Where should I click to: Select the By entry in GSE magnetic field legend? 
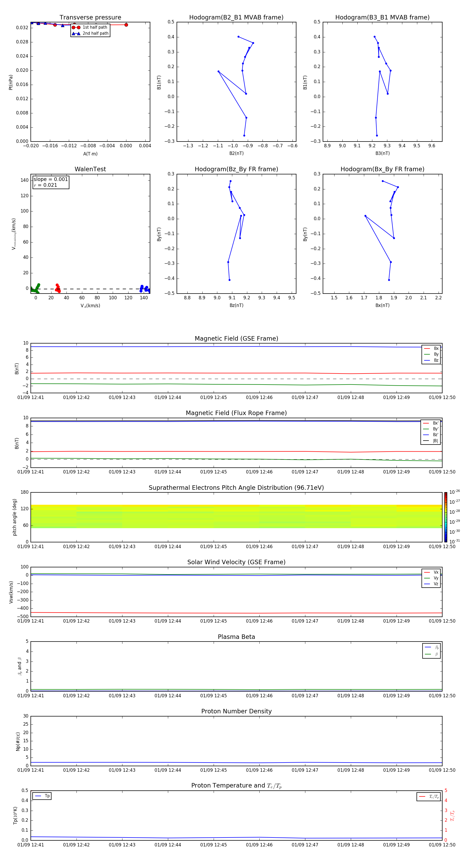pos(431,354)
